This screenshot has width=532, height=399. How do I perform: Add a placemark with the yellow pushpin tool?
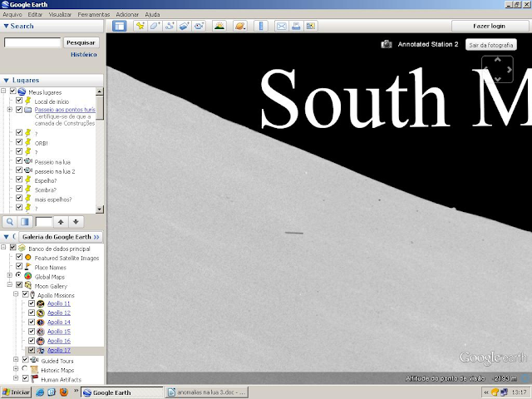click(x=140, y=26)
